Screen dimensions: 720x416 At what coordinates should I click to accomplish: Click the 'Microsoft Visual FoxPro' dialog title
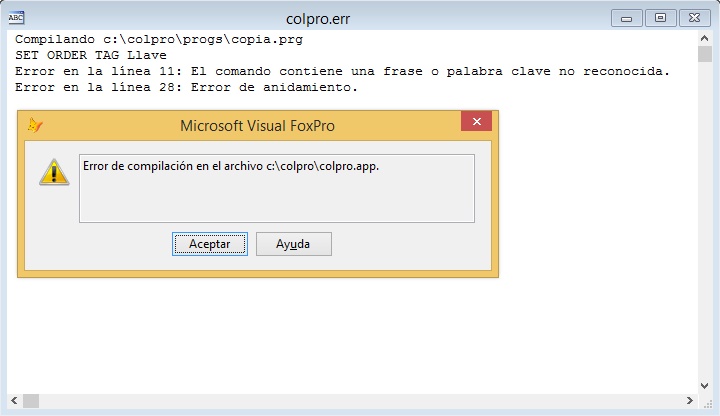[x=257, y=126]
